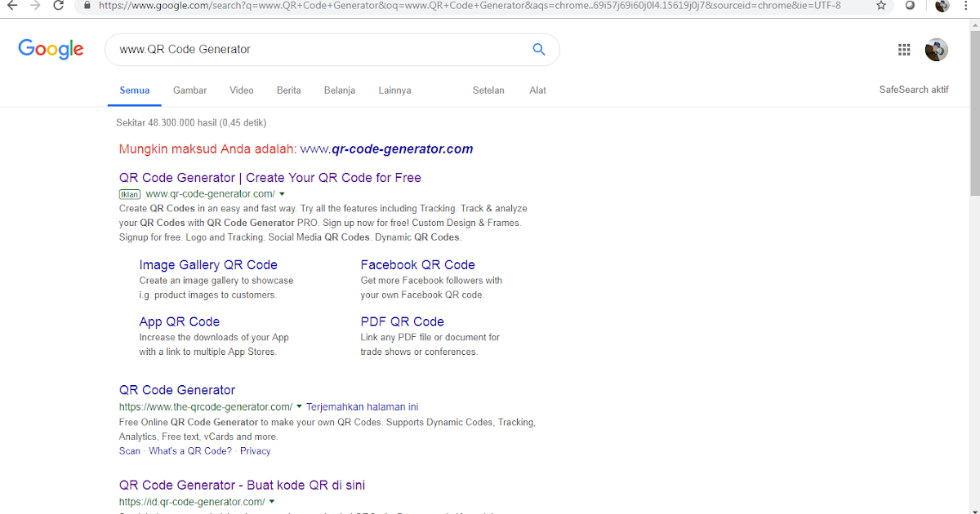Click the URL in the address bar
980x514 pixels.
pos(470,5)
